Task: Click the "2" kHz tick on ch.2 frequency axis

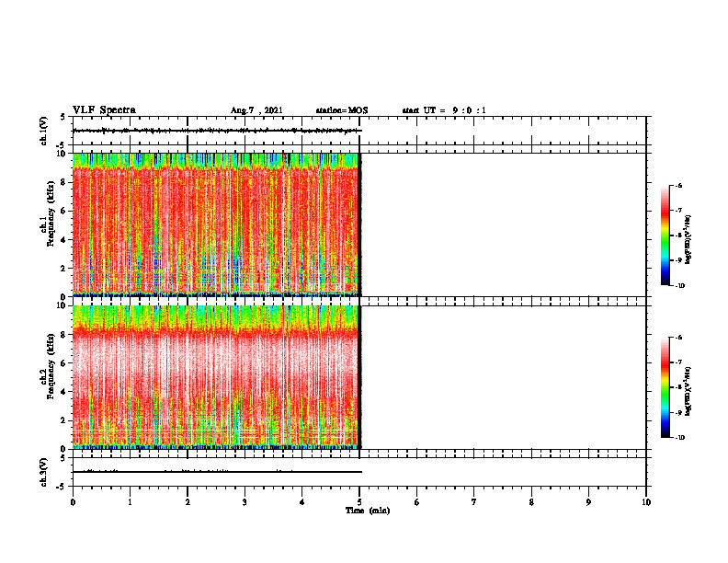Action: (64, 420)
